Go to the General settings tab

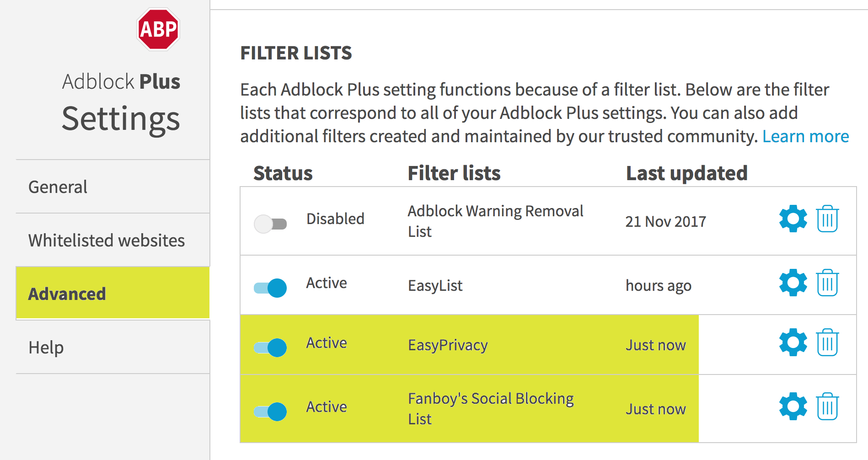[x=58, y=187]
